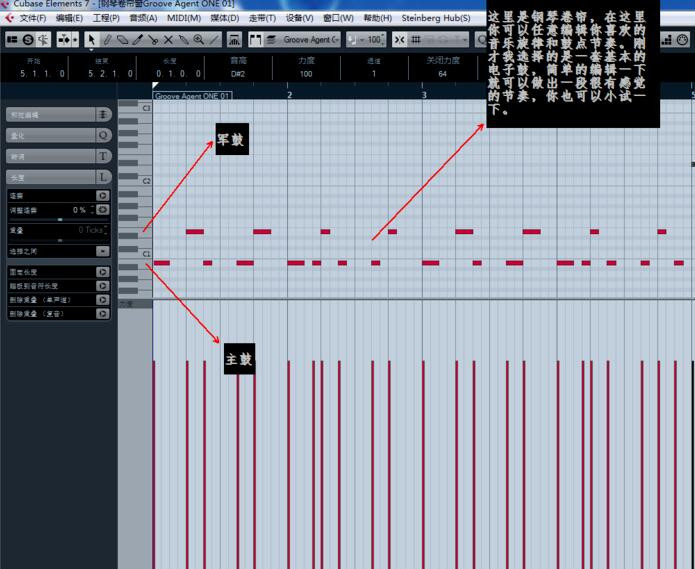695x569 pixels.
Task: Apply the legato (连奏) button
Action: click(x=102, y=196)
